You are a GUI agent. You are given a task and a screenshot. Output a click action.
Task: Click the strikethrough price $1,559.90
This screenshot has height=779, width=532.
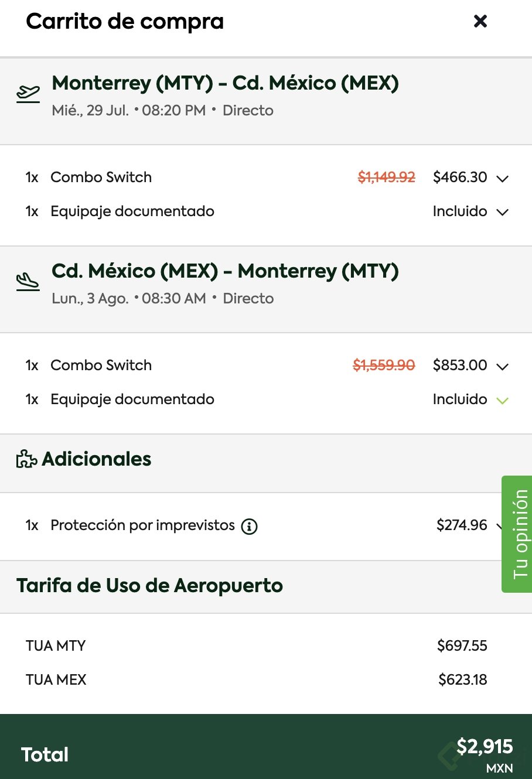384,365
